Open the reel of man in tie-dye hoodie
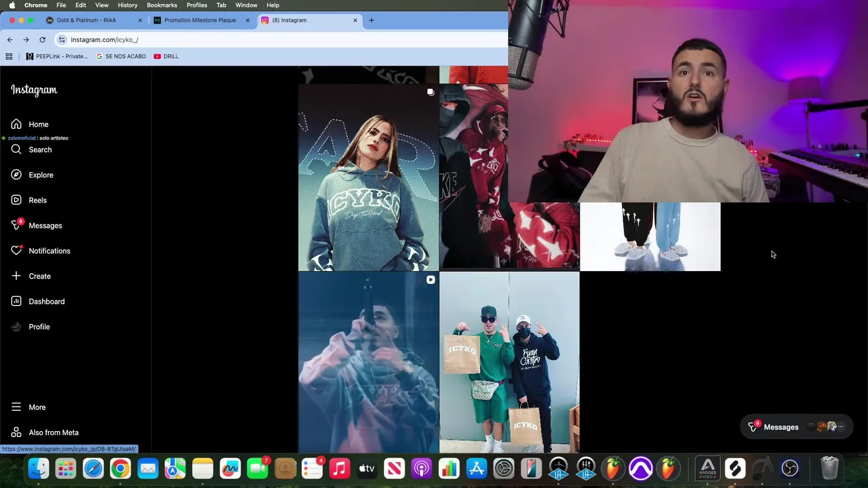The height and width of the screenshot is (488, 868). pos(368,362)
